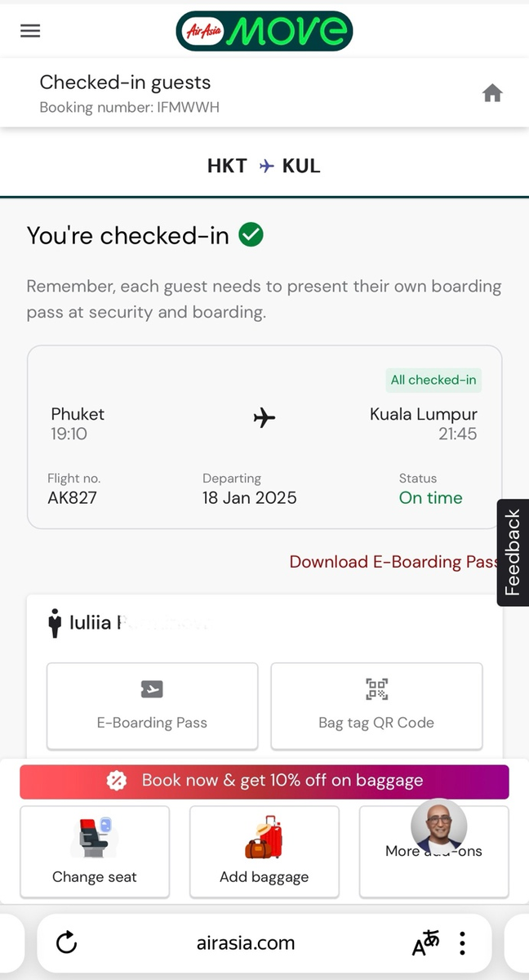Reload the page in browser bar
This screenshot has height=980, width=529.
pyautogui.click(x=66, y=943)
